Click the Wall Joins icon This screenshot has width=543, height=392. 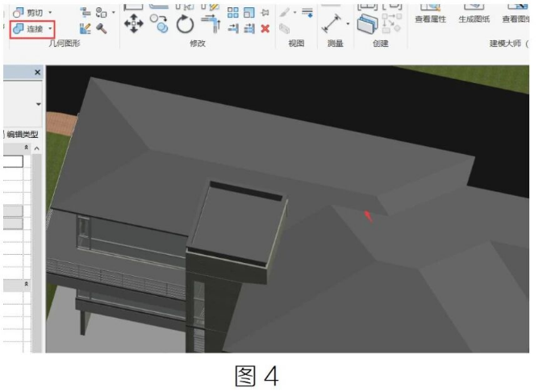coord(86,13)
